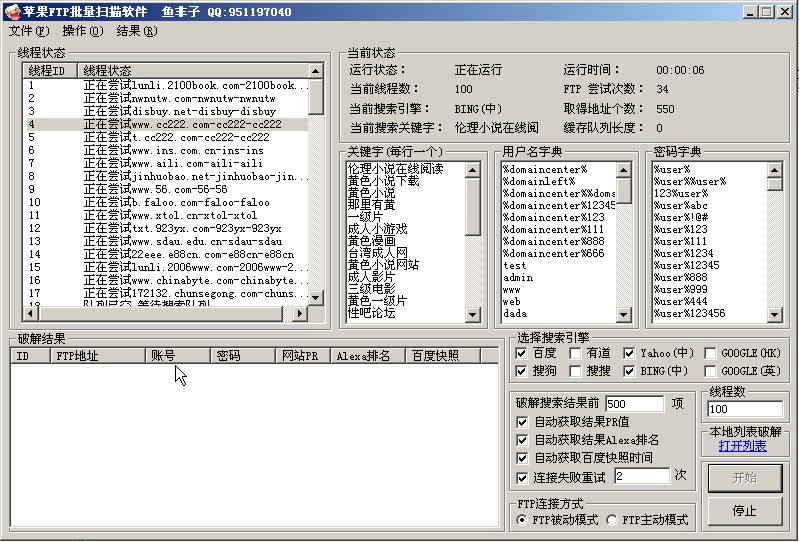799x542 pixels.
Task: Enable the 搜搜 checkbox
Action: coord(575,371)
